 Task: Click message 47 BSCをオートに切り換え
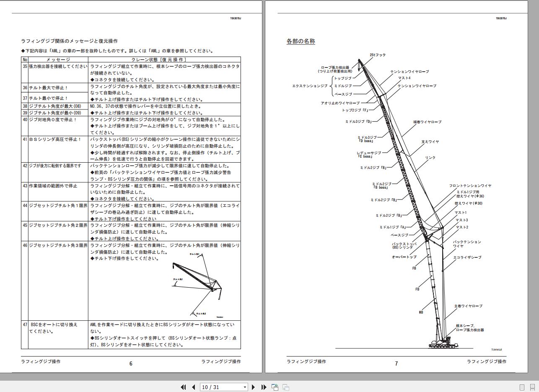(54, 325)
